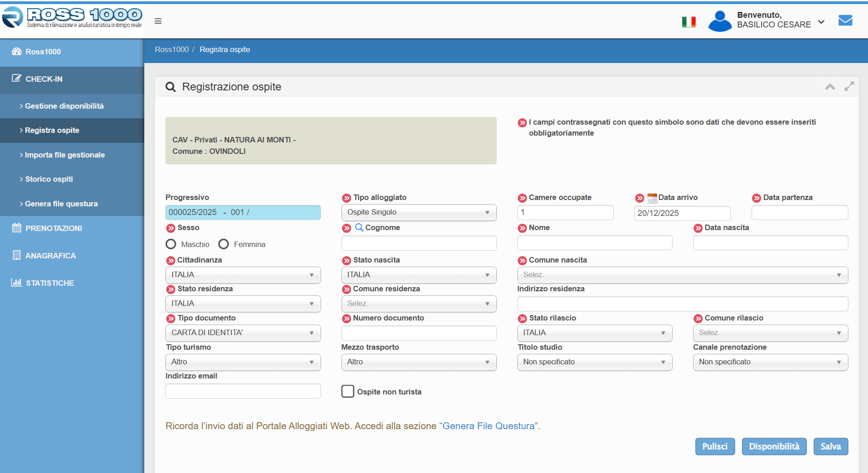Open the mail envelope icon

click(x=845, y=21)
